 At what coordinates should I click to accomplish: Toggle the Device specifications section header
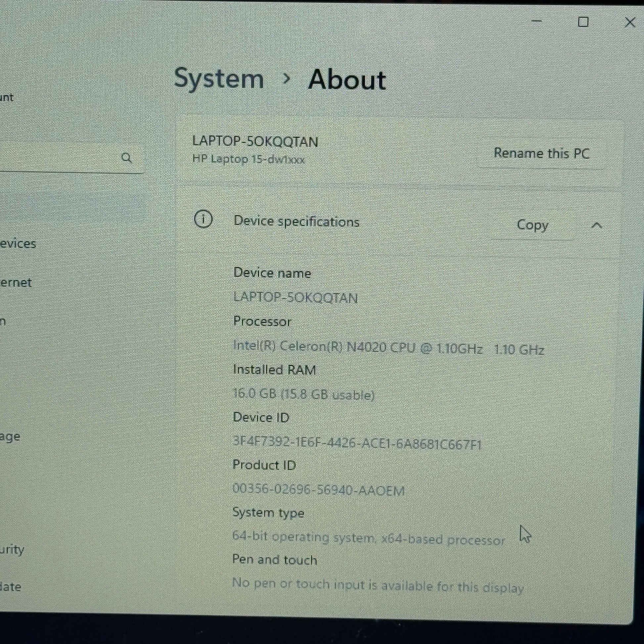pos(296,221)
